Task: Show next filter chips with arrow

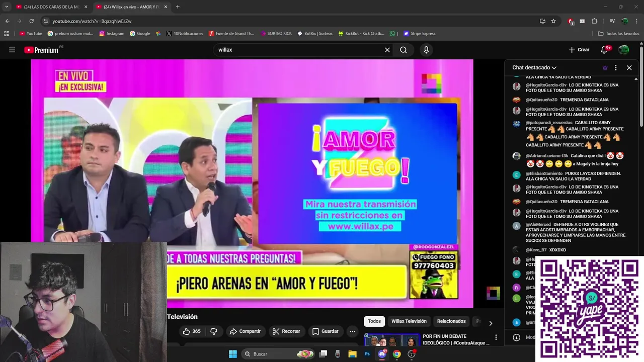Action: [x=491, y=323]
